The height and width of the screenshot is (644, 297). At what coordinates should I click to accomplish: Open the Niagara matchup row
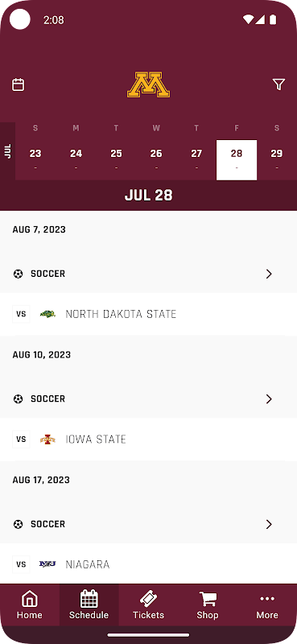tap(148, 564)
